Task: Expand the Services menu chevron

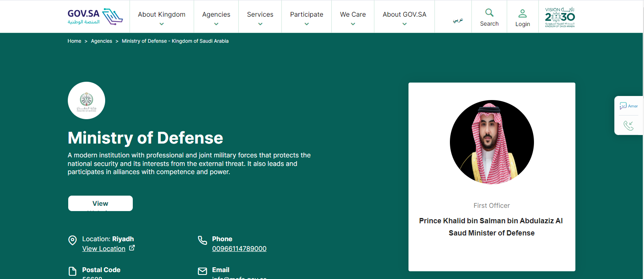Action: [260, 24]
